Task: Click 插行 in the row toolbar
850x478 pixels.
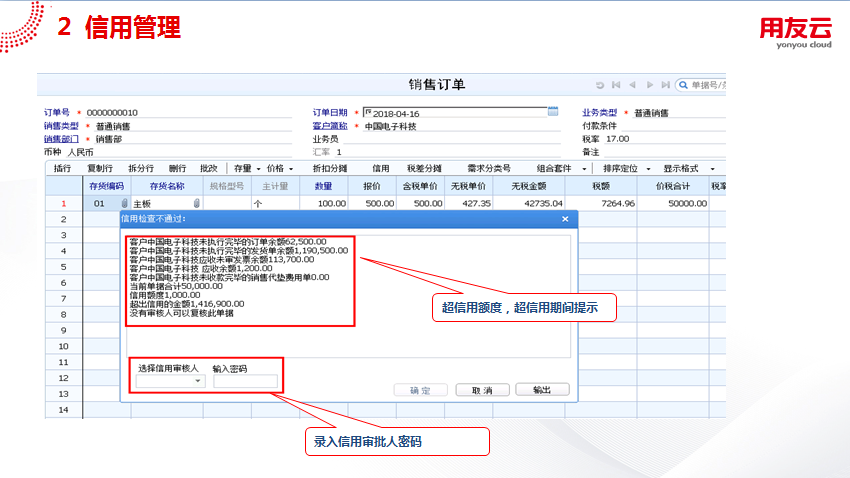Action: (62, 169)
